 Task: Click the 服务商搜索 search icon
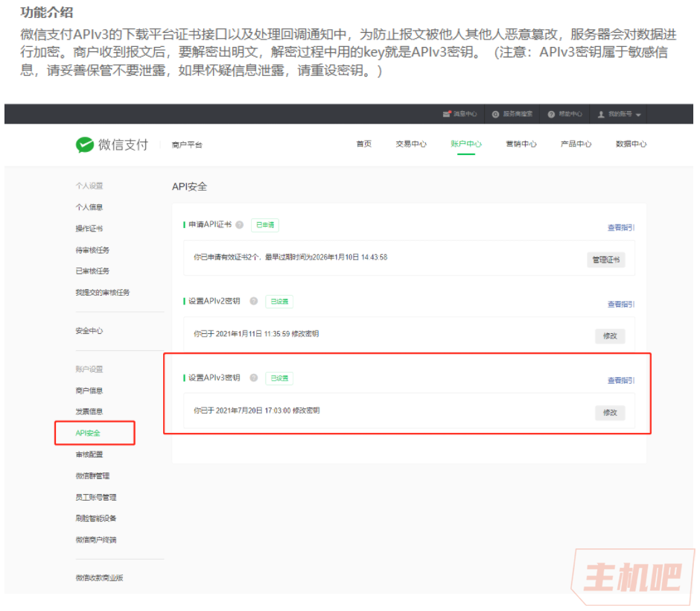coord(495,114)
